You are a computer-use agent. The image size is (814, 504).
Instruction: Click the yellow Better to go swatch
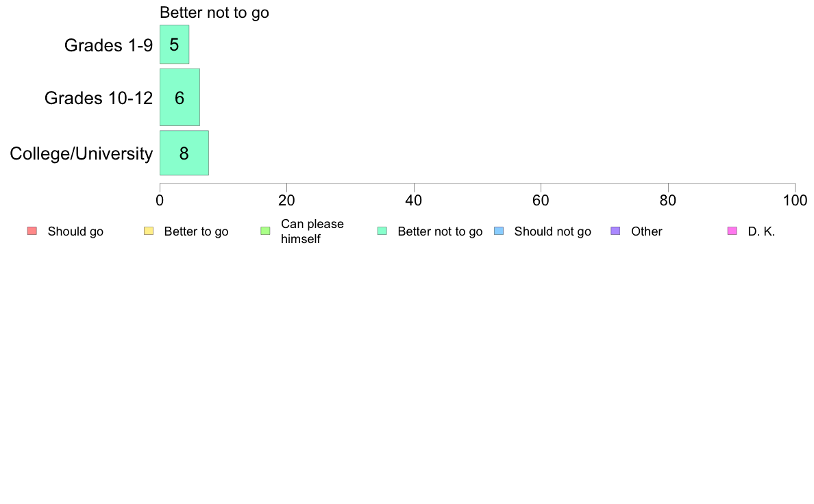pyautogui.click(x=149, y=231)
